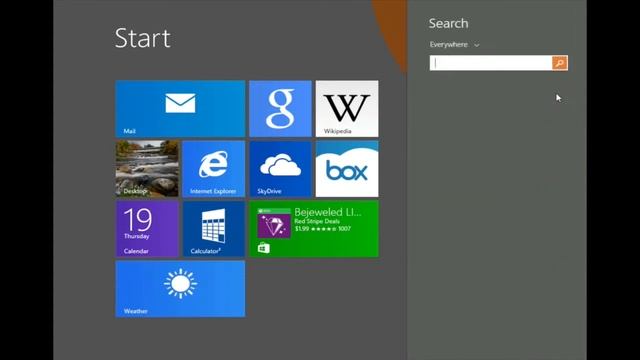Click the orange search magnifier button
The image size is (640, 360).
click(560, 63)
